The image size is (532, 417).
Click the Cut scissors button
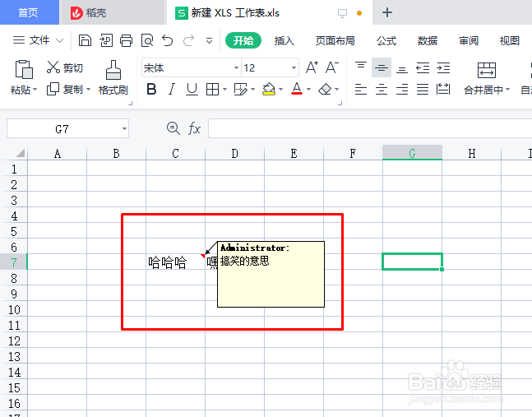tap(65, 67)
